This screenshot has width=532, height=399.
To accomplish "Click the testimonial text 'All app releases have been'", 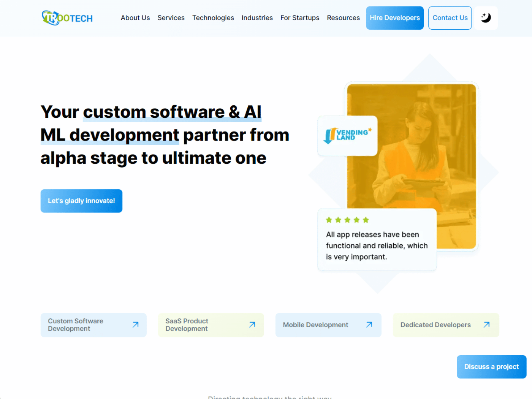I will 372,234.
